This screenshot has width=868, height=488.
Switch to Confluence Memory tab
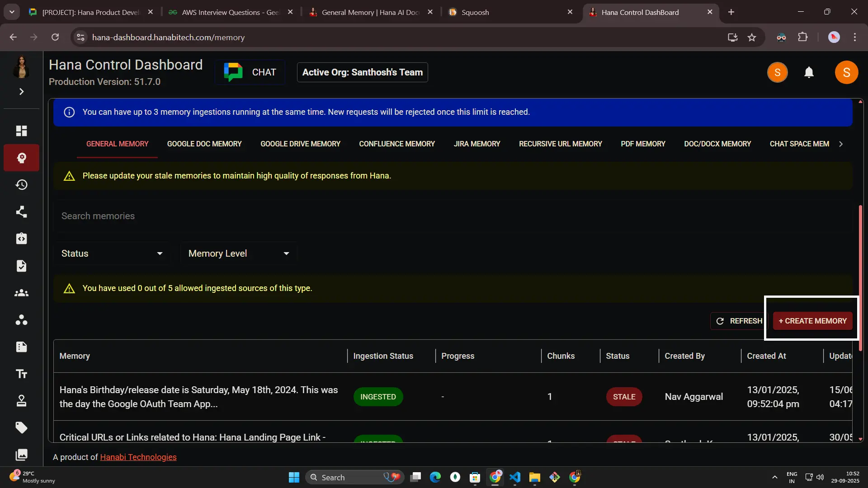pos(396,144)
